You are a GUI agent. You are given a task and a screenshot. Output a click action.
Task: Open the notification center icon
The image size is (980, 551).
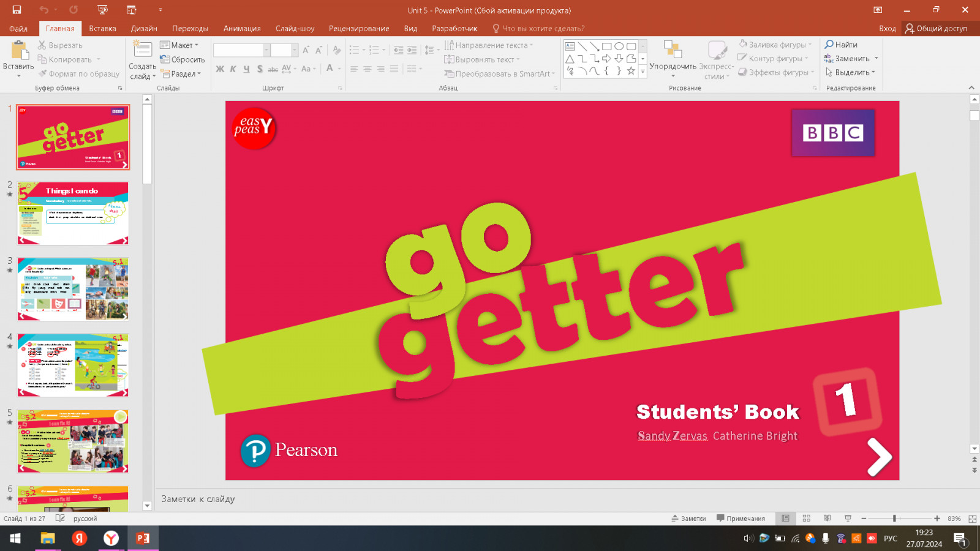pyautogui.click(x=960, y=539)
